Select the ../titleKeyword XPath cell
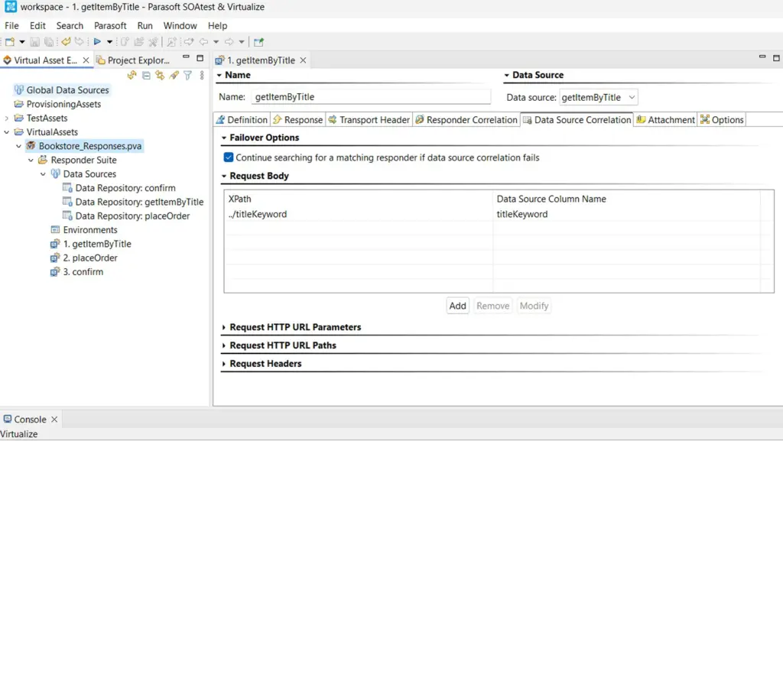Screen dimensions: 783x700 click(358, 214)
